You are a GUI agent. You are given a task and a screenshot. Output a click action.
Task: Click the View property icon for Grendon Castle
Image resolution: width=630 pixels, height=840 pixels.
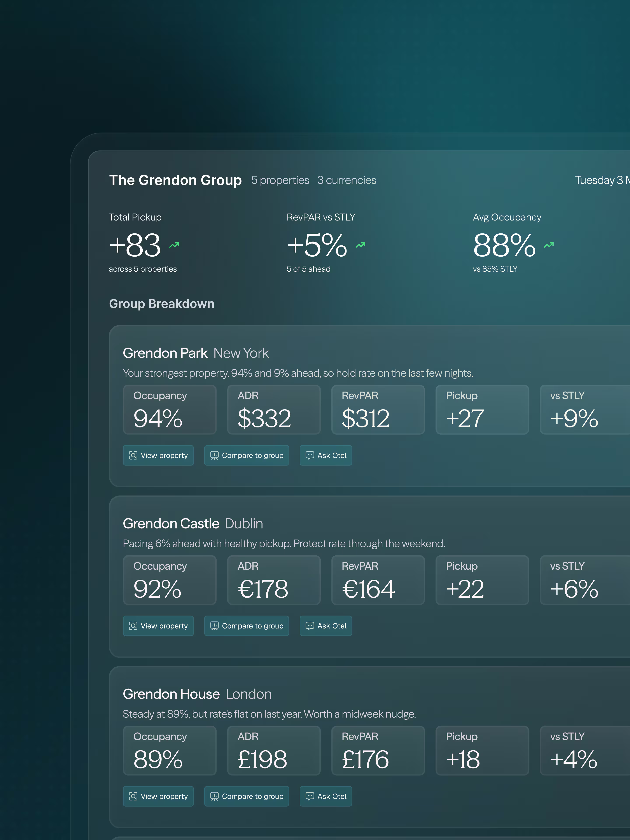(x=133, y=626)
